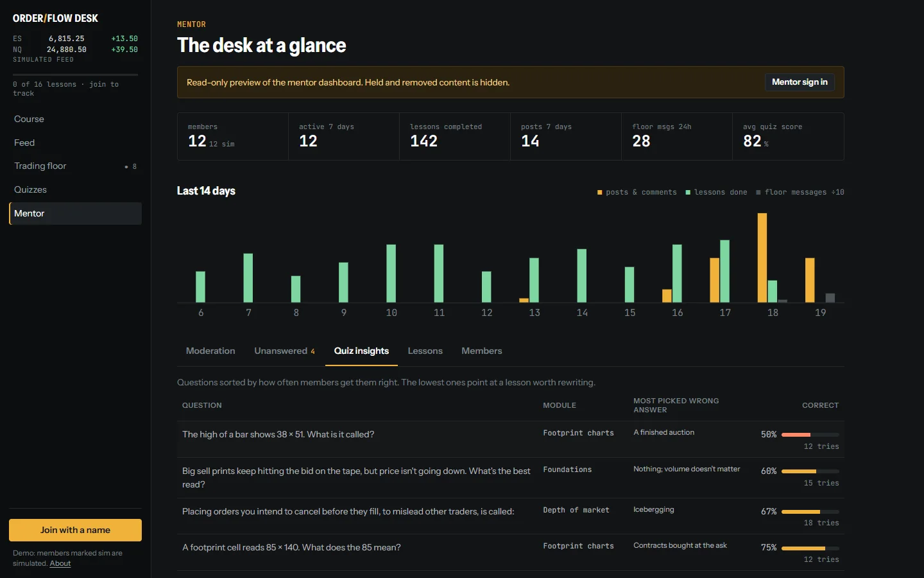The image size is (924, 578).
Task: Click question 'A footprint cell reads 85 × 140'
Action: pos(291,548)
